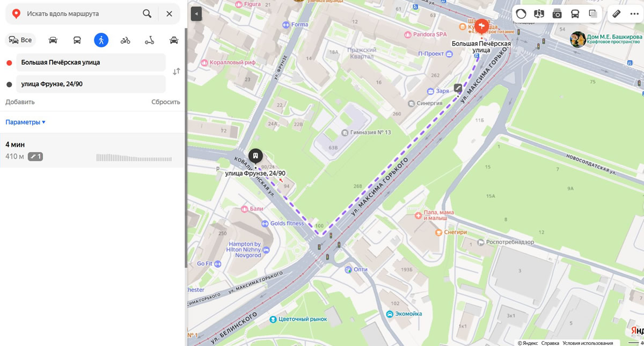The image size is (644, 346).
Task: Click the red Yandex Maps pin logo
Action: click(16, 13)
